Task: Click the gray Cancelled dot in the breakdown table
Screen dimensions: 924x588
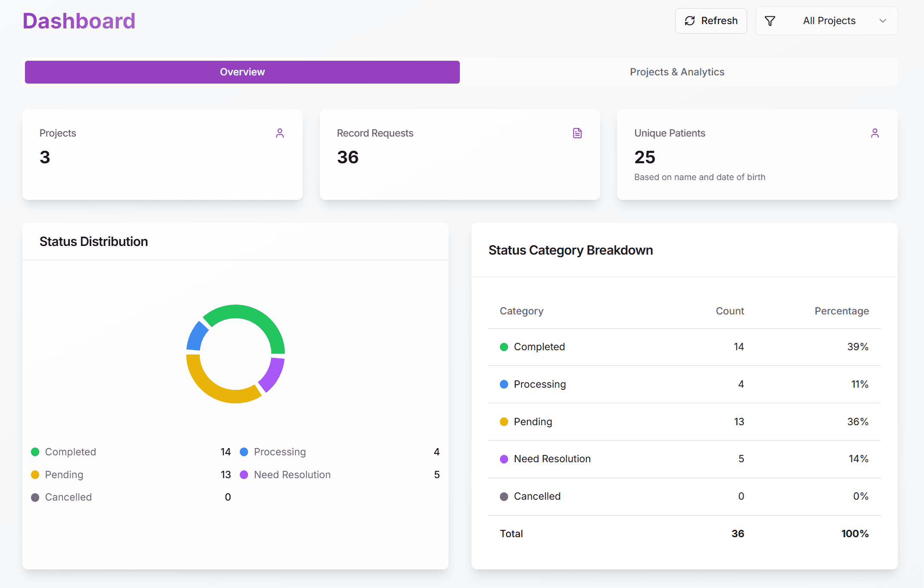Action: (x=504, y=496)
